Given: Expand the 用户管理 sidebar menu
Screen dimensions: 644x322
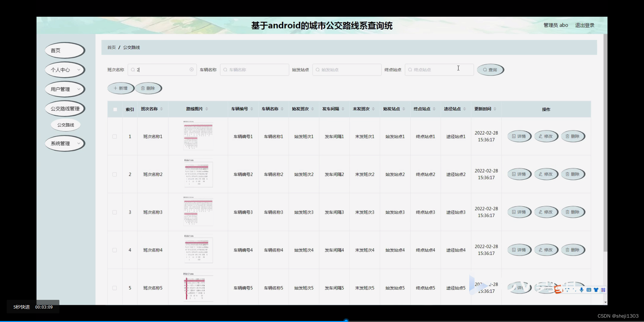Looking at the screenshot, I should click(x=64, y=89).
